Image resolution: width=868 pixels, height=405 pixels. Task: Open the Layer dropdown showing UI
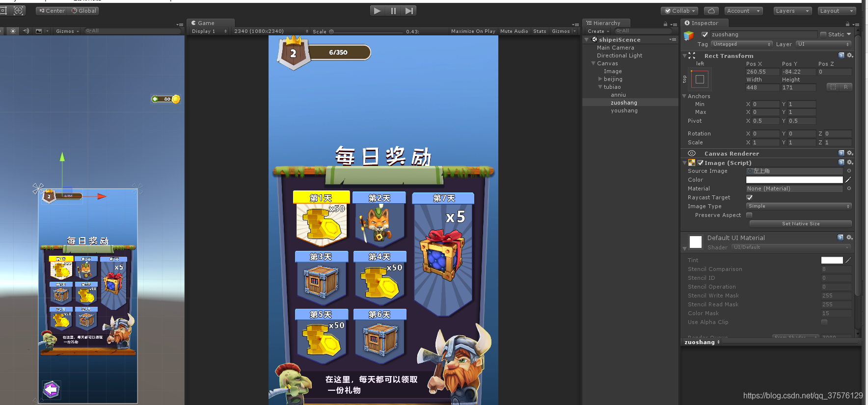pyautogui.click(x=823, y=44)
